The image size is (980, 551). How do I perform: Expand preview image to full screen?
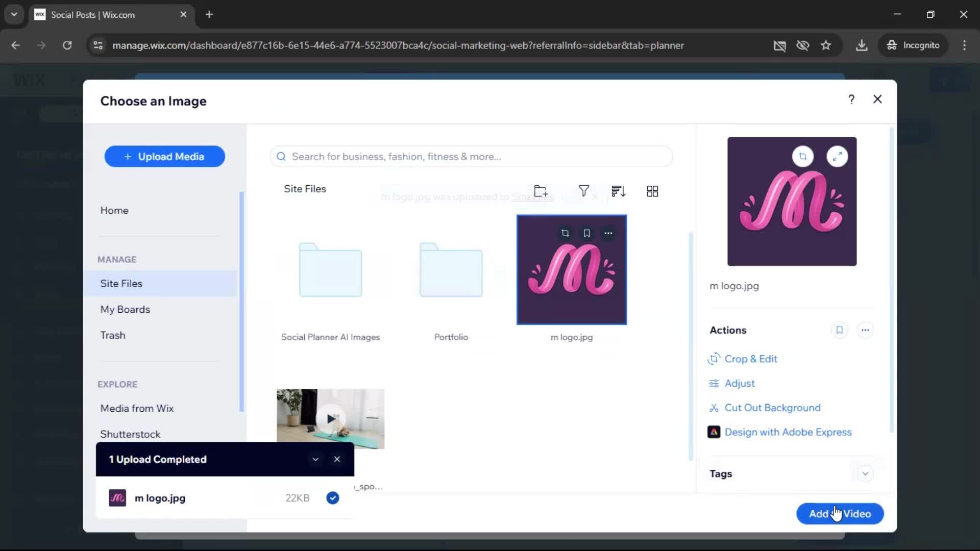pyautogui.click(x=837, y=157)
